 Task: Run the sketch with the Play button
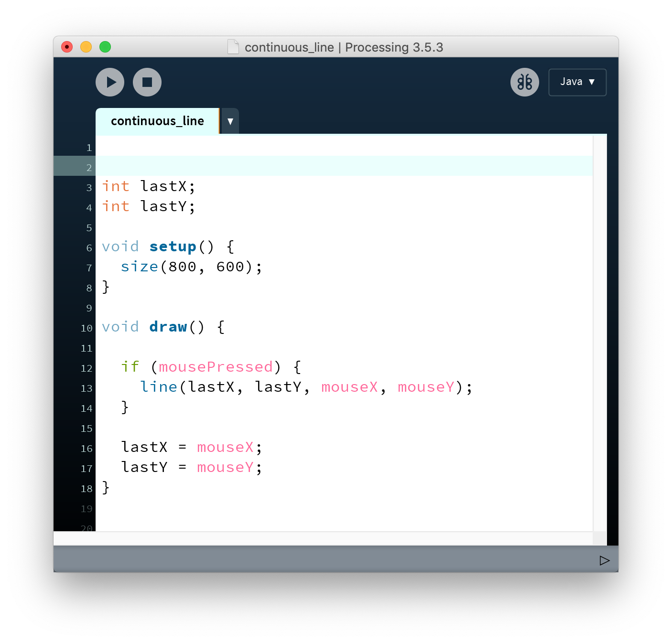click(110, 82)
